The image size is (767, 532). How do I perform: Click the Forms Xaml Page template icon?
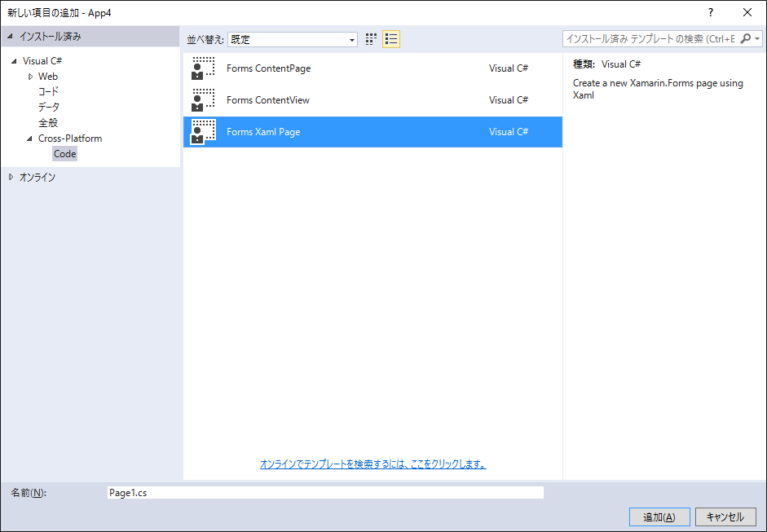pyautogui.click(x=203, y=132)
